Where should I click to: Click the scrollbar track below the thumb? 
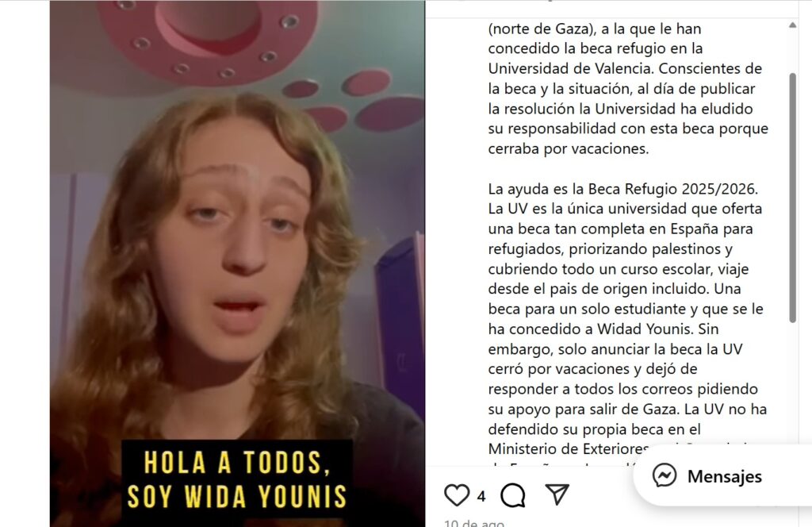[792, 383]
